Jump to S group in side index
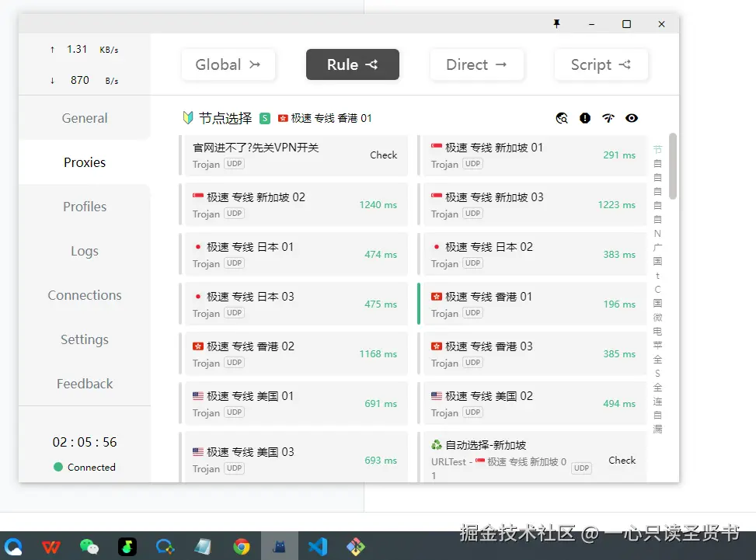 (x=657, y=373)
